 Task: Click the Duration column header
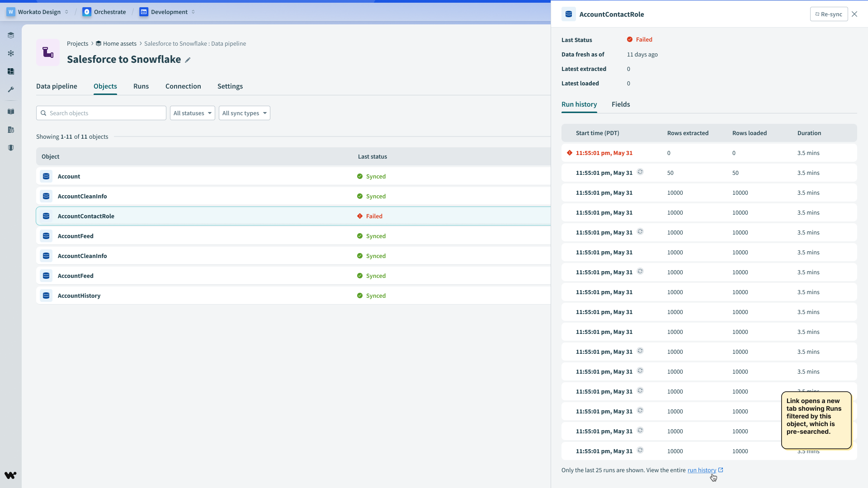809,133
